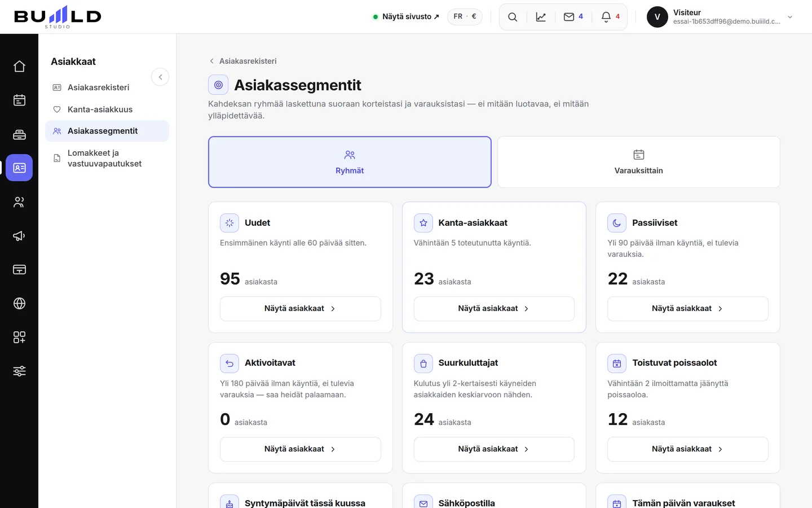Click the Sähköpostilla envelope icon

pos(423,502)
